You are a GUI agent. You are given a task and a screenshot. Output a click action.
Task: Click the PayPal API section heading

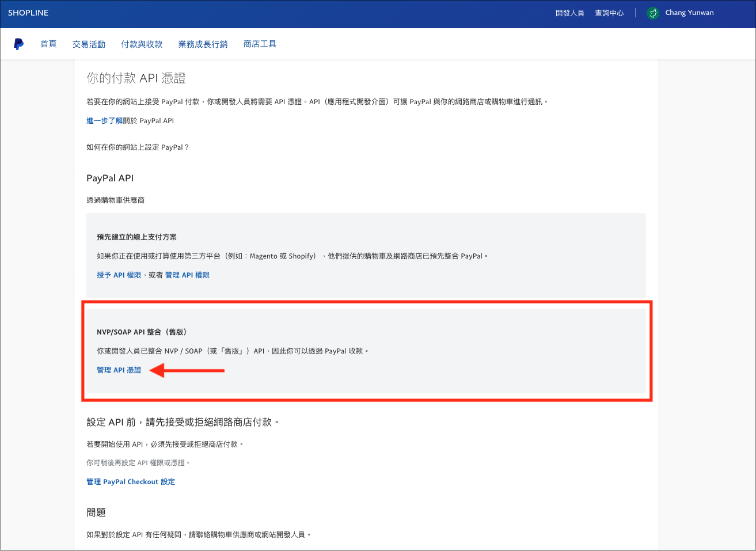[x=110, y=178]
